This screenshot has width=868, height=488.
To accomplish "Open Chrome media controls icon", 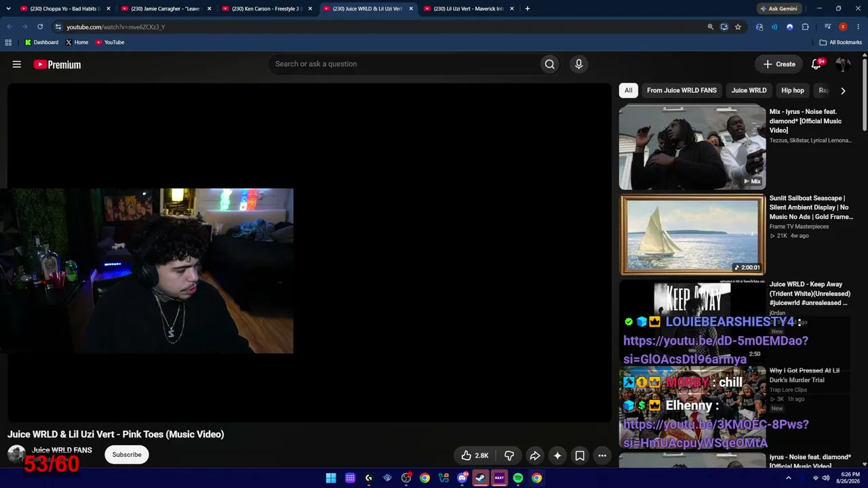I will tap(828, 27).
